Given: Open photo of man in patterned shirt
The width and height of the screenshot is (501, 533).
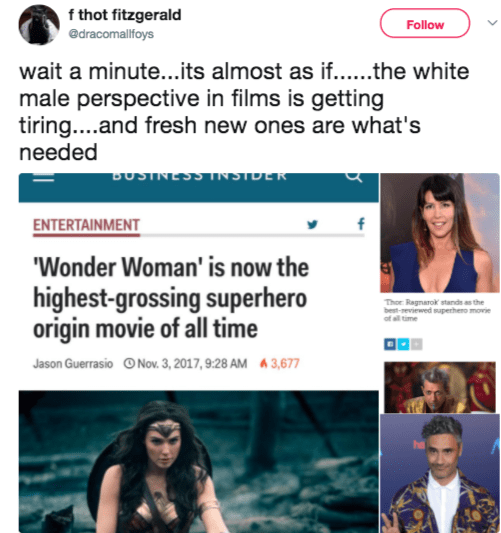Looking at the screenshot, I should click(440, 473).
